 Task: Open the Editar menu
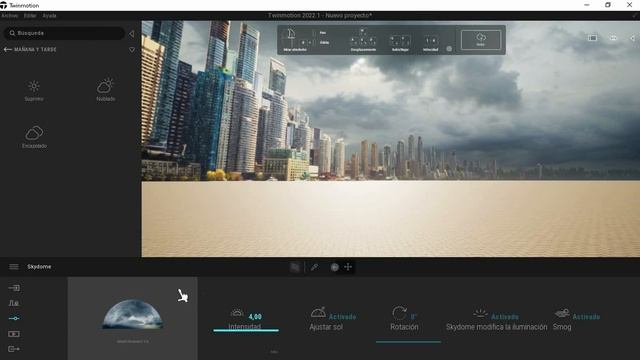coord(30,16)
